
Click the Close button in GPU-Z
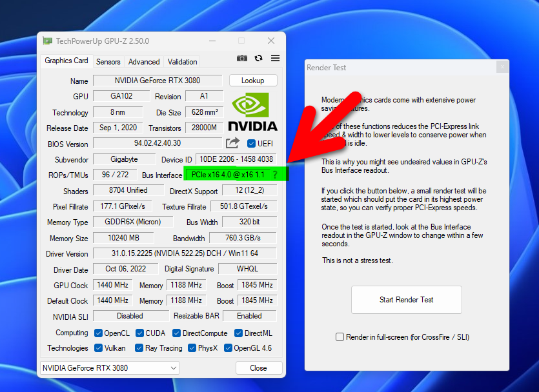[x=258, y=368]
